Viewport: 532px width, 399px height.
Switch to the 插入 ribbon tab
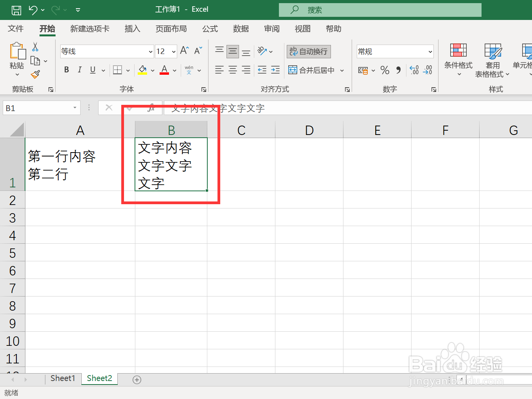point(132,29)
